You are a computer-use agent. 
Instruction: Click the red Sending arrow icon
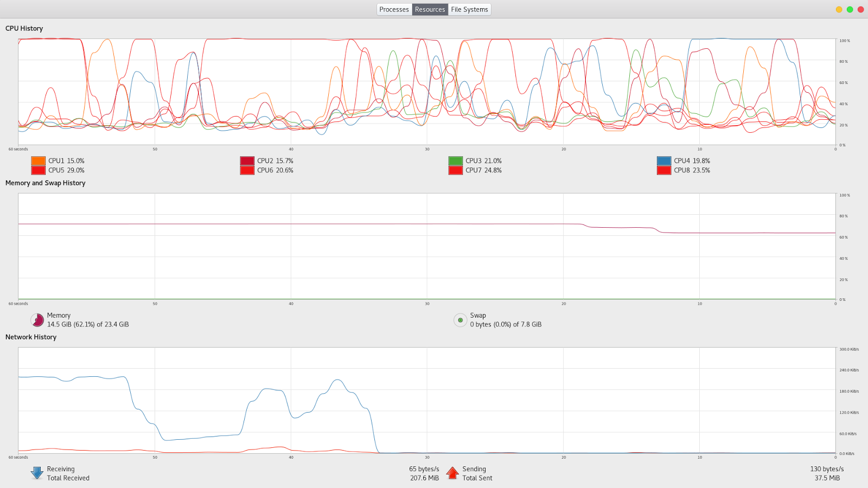[x=452, y=473]
